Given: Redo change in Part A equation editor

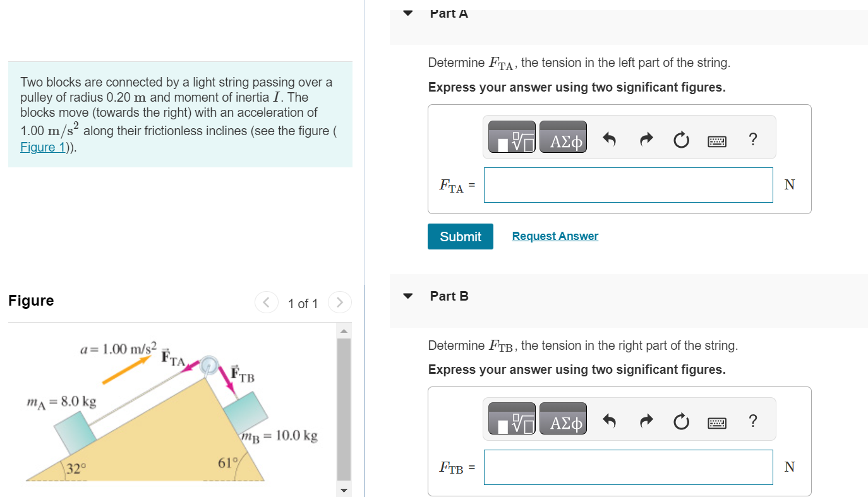Looking at the screenshot, I should tap(645, 139).
